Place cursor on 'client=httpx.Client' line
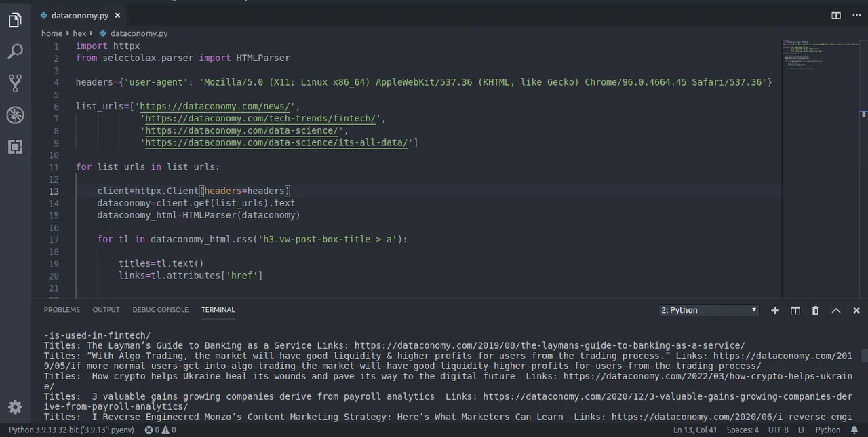 pos(193,191)
